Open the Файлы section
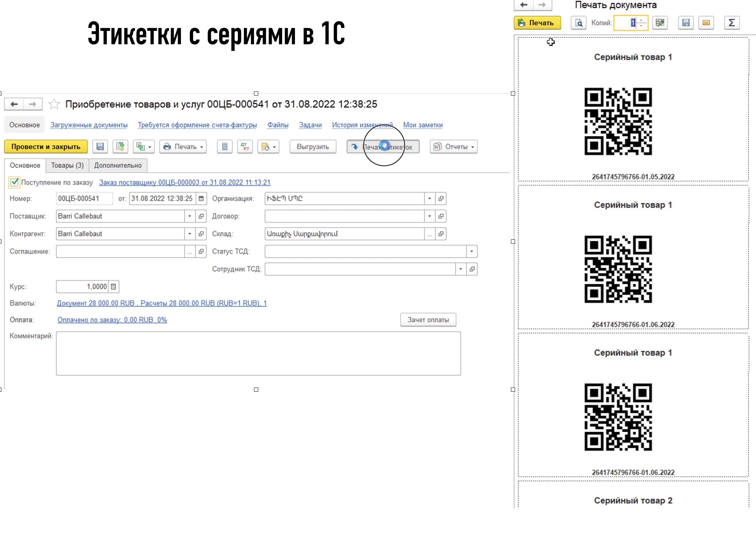The width and height of the screenshot is (756, 537). (278, 125)
